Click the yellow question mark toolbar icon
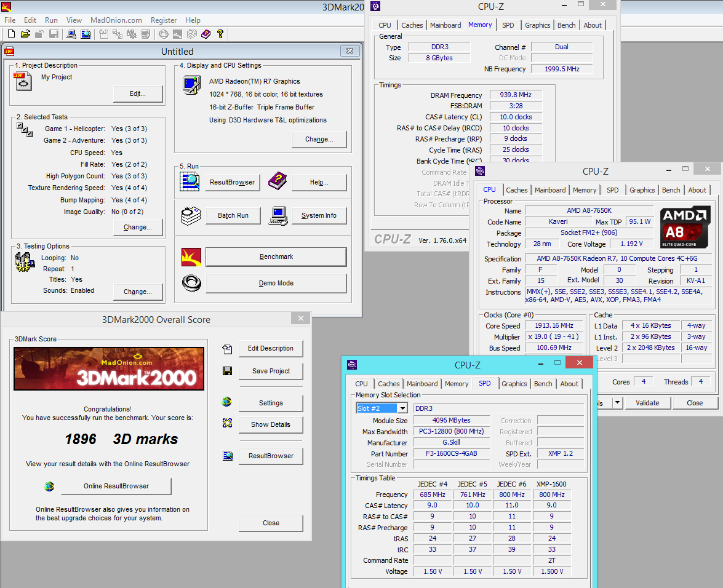 (x=220, y=34)
